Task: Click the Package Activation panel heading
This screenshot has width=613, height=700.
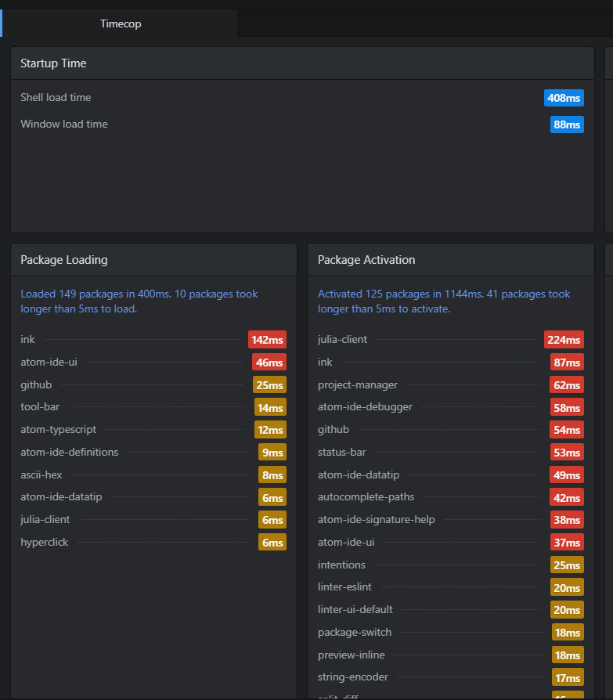Action: [366, 260]
